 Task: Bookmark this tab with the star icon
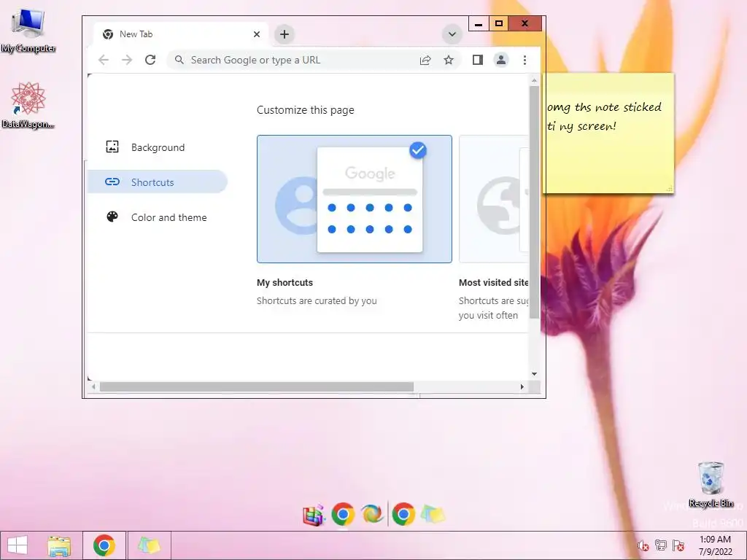point(449,60)
